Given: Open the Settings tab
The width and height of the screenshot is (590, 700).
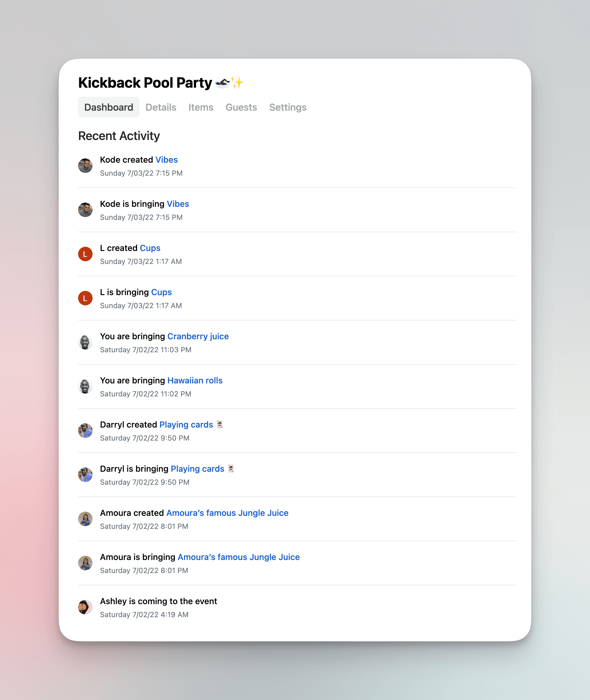Looking at the screenshot, I should pyautogui.click(x=288, y=107).
